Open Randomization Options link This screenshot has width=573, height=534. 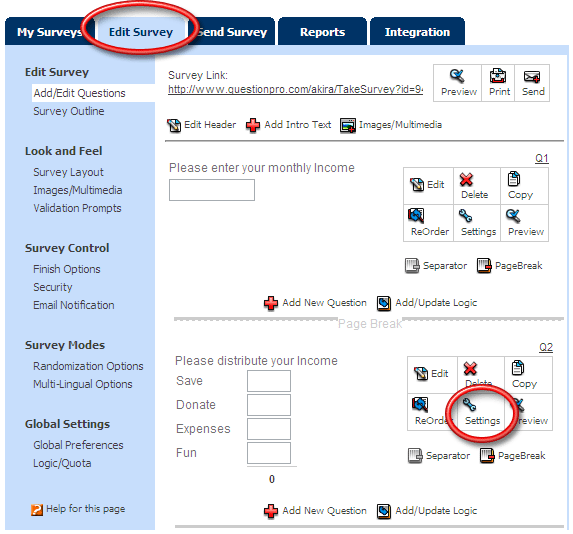coord(88,366)
